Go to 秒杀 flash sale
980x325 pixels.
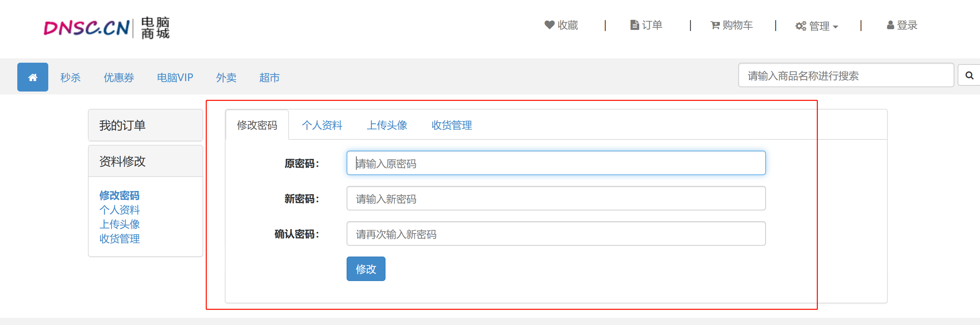[x=70, y=77]
